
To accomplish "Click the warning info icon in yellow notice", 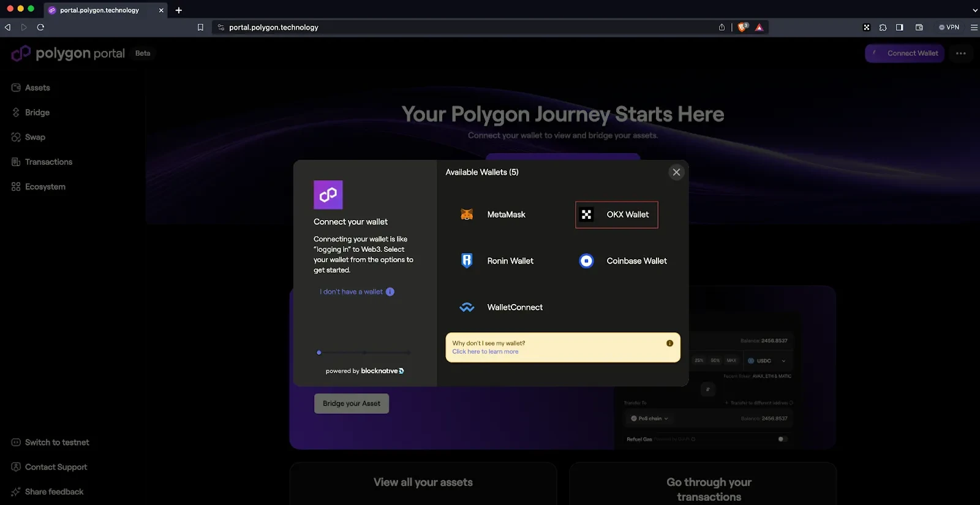I will coord(669,343).
